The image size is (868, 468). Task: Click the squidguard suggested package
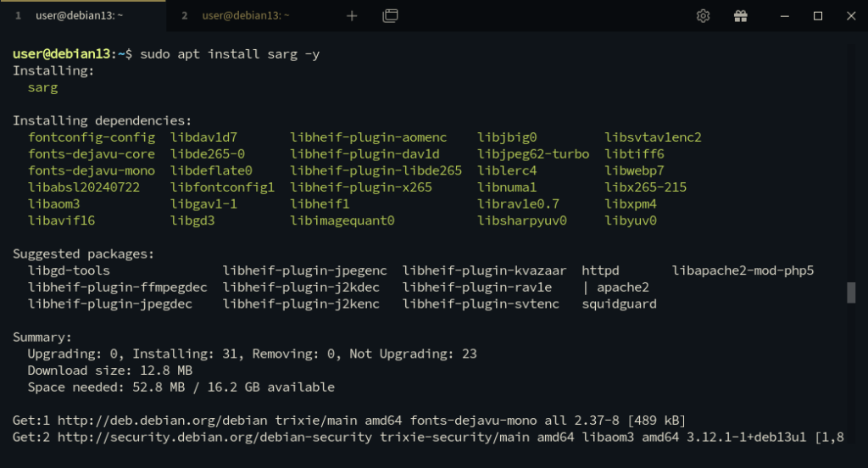(x=619, y=304)
